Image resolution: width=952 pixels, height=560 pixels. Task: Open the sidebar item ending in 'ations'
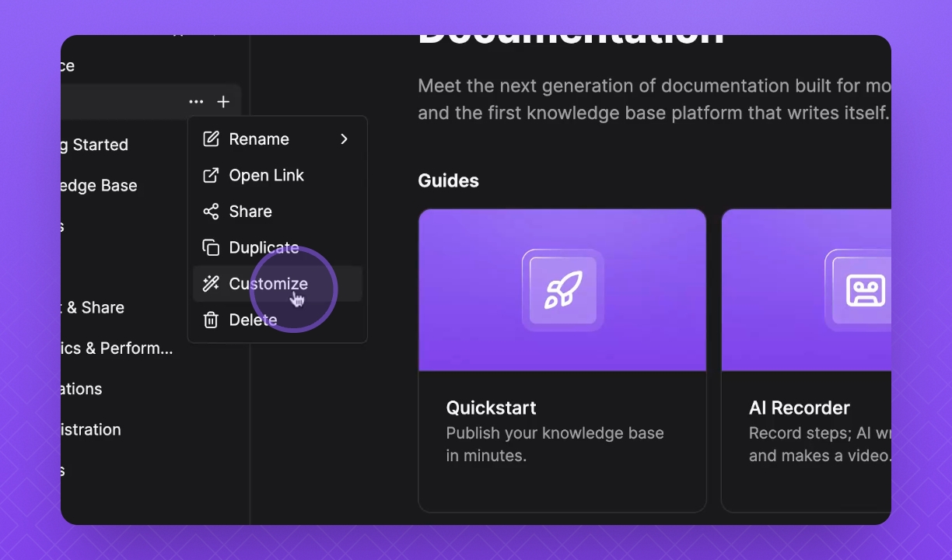(82, 389)
